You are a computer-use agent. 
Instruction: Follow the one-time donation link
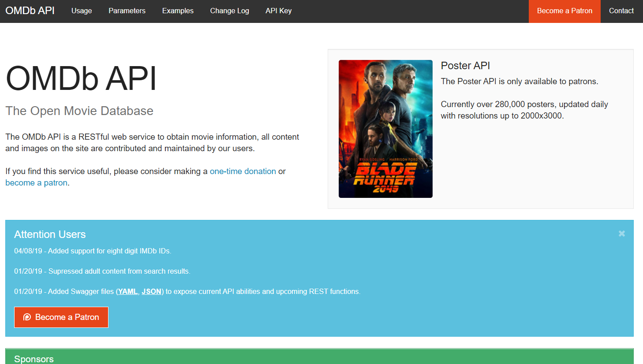(243, 171)
